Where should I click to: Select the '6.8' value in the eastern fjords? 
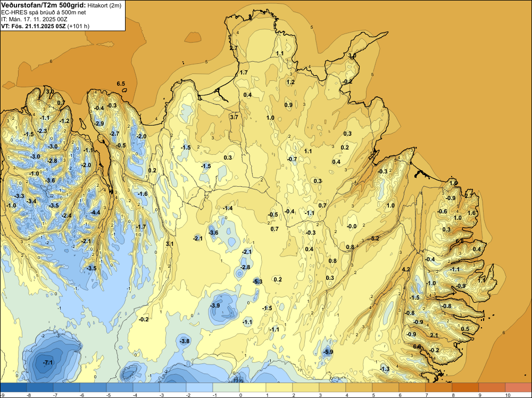click(460, 241)
